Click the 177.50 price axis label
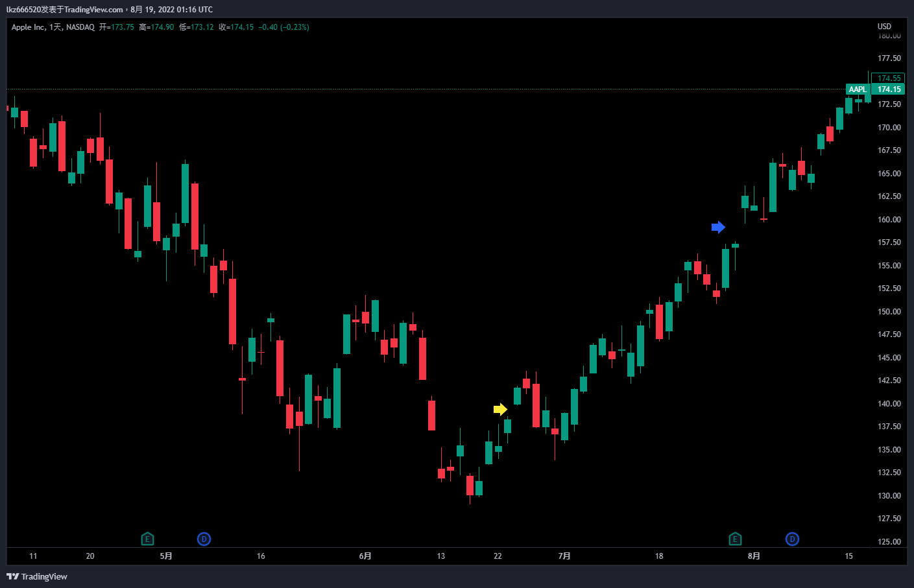This screenshot has width=914, height=588. coord(889,58)
